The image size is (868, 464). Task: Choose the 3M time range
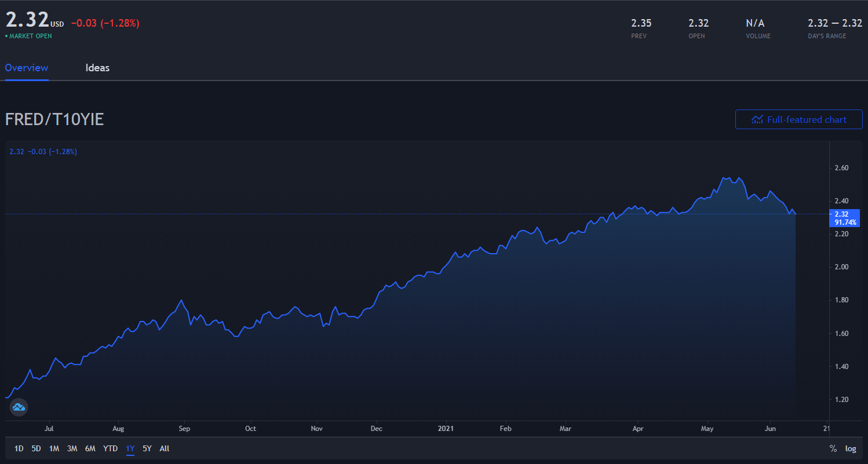pyautogui.click(x=72, y=448)
